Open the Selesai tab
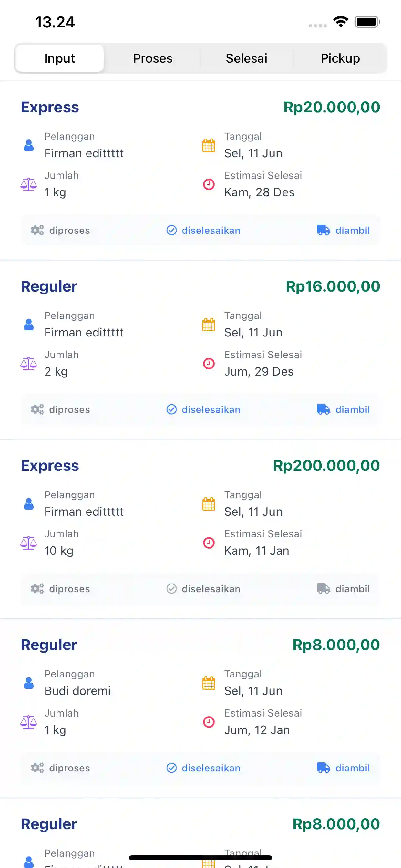 pos(246,58)
